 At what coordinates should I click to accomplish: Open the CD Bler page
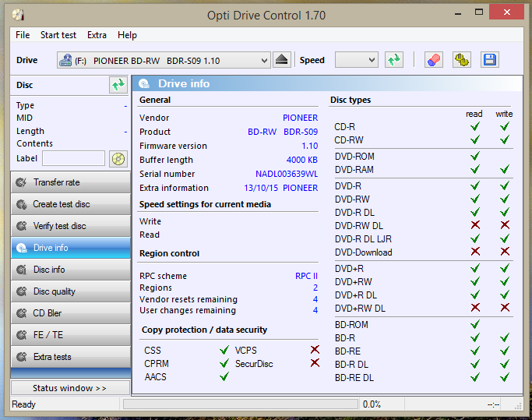coord(71,313)
